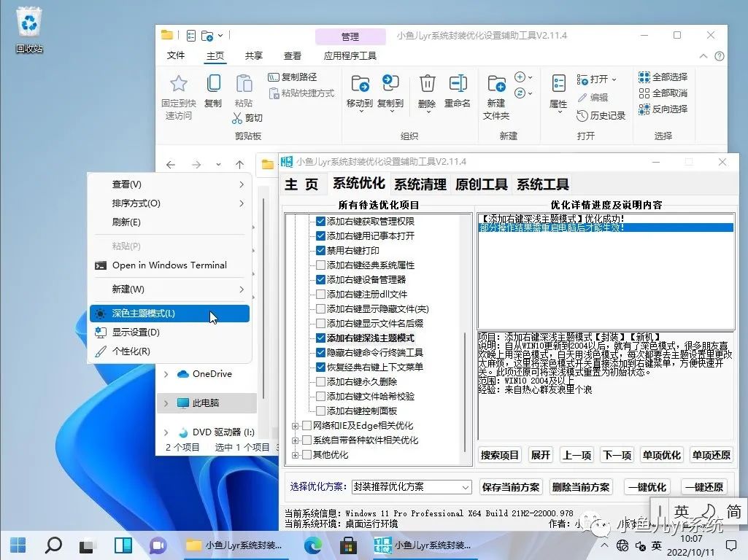Click the taskbar clock showing 10:07

click(691, 539)
